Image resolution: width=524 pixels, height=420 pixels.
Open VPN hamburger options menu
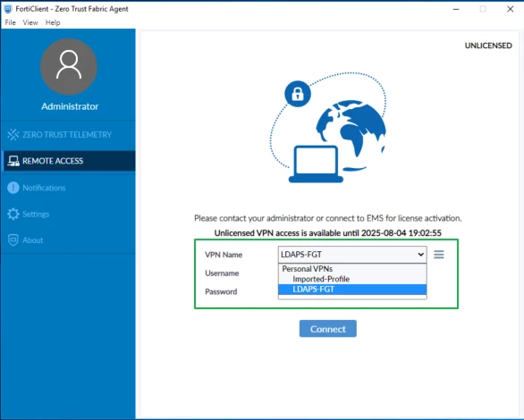(x=439, y=255)
